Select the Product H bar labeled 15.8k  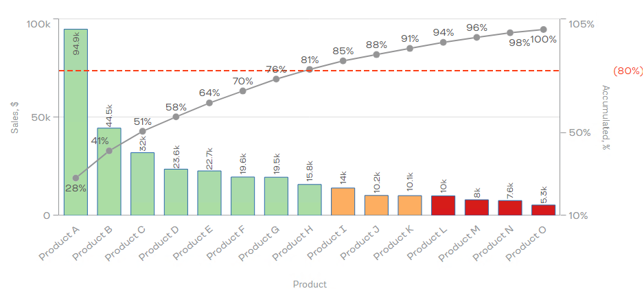(x=310, y=200)
